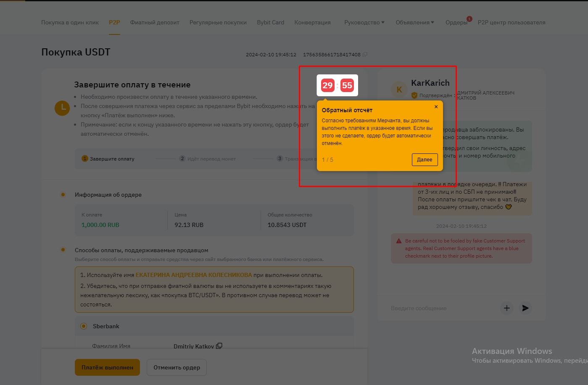Screen dimensions: 588x385
Task: Click step 1 Завершите оплату
Action: click(x=108, y=158)
